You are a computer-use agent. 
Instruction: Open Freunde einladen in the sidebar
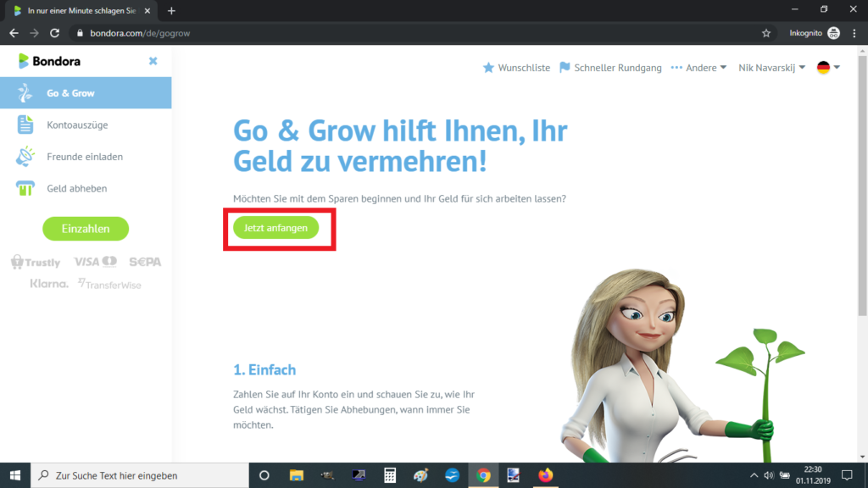[86, 157]
